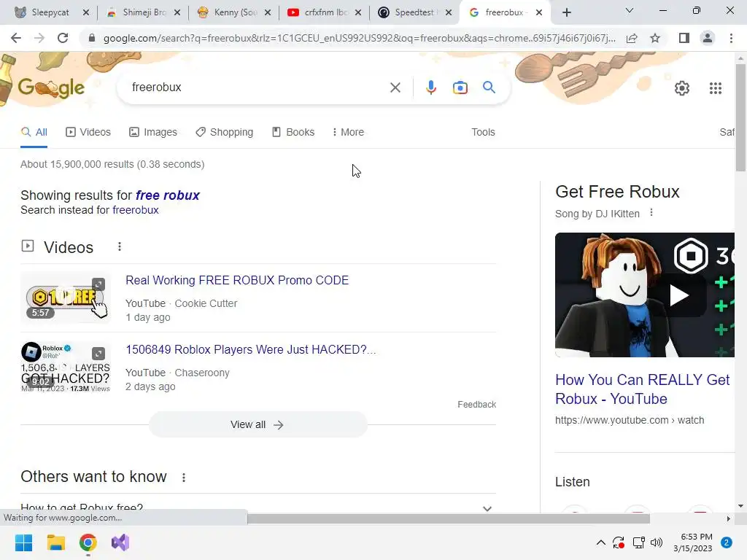Viewport: 747px width, 560px height.
Task: Click 9:02 hacked video thumbnail
Action: tap(66, 367)
